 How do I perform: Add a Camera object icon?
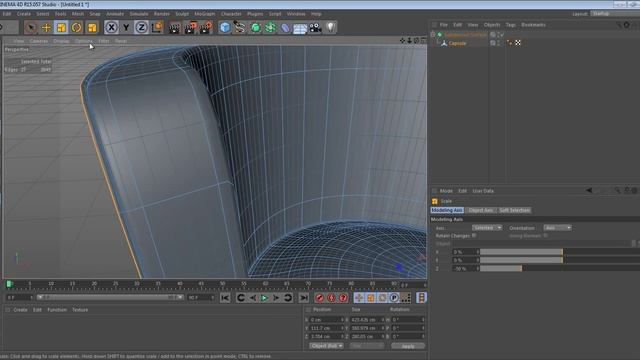pos(315,27)
